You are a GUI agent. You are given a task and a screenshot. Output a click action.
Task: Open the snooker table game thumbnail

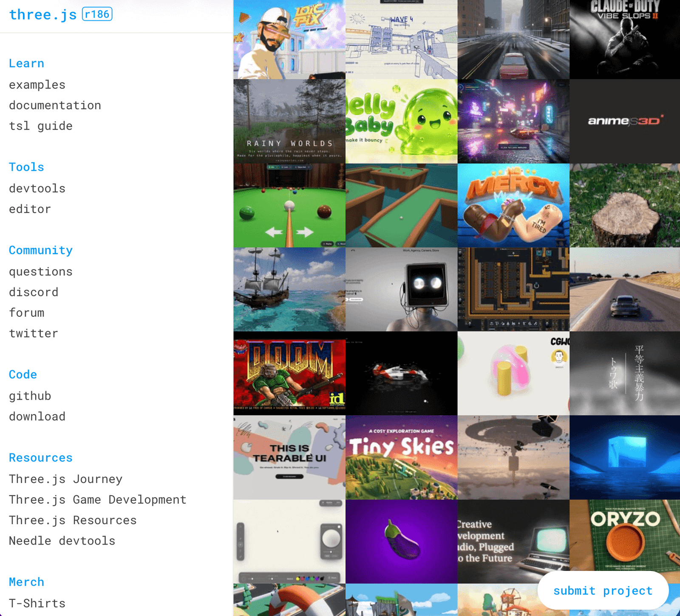[289, 205]
